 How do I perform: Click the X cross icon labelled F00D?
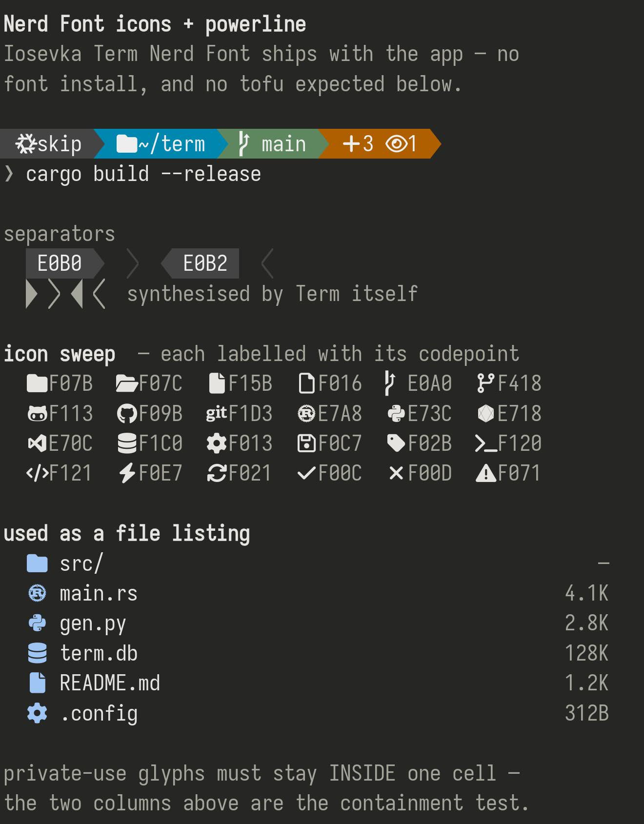tap(396, 473)
